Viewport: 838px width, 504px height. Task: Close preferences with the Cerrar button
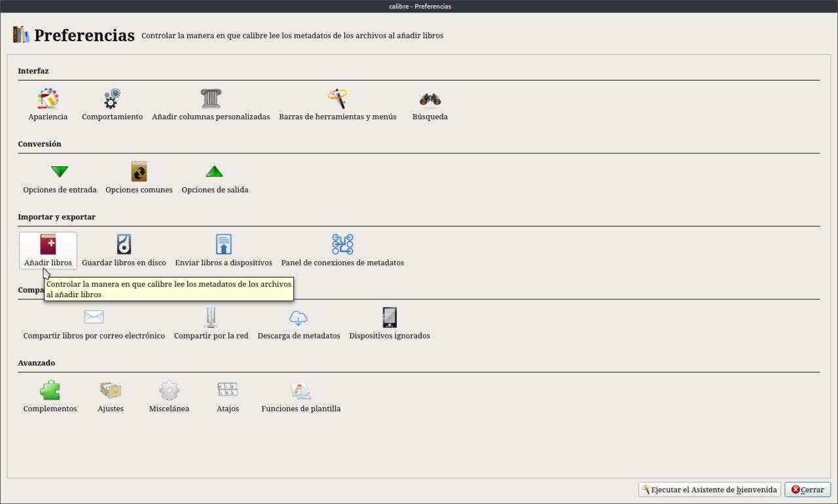808,490
